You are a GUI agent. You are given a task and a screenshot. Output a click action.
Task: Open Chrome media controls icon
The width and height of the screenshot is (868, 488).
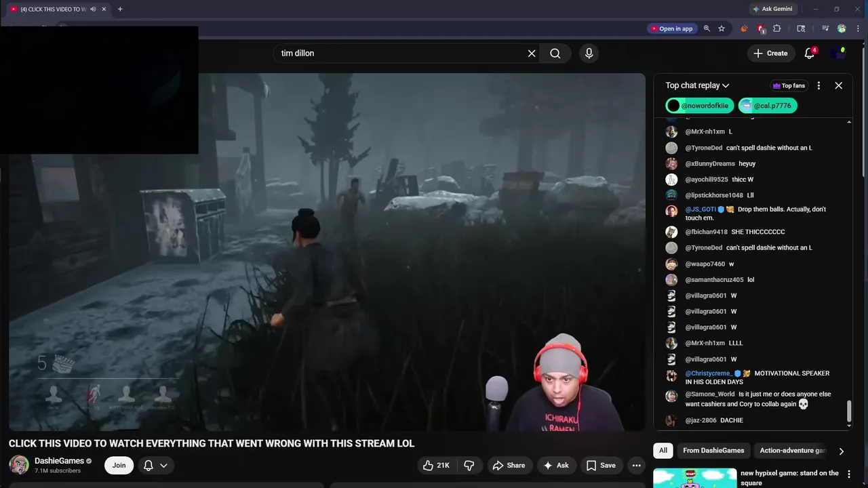(825, 28)
